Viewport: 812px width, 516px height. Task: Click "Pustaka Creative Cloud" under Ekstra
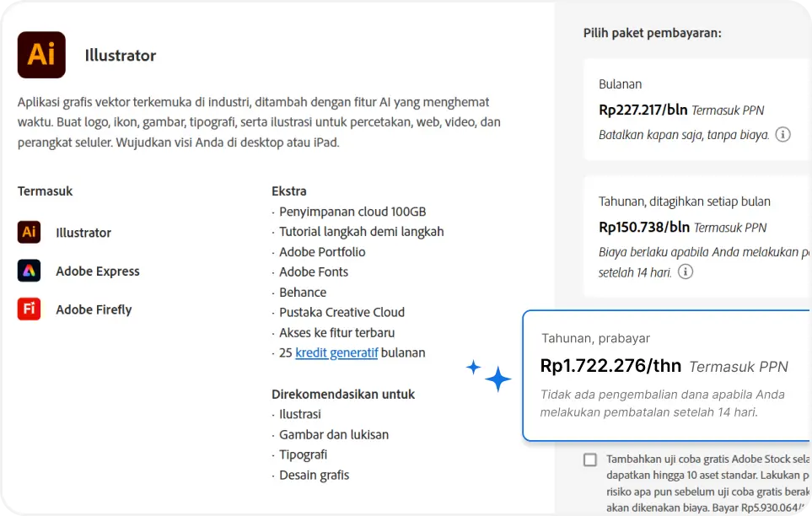(341, 312)
